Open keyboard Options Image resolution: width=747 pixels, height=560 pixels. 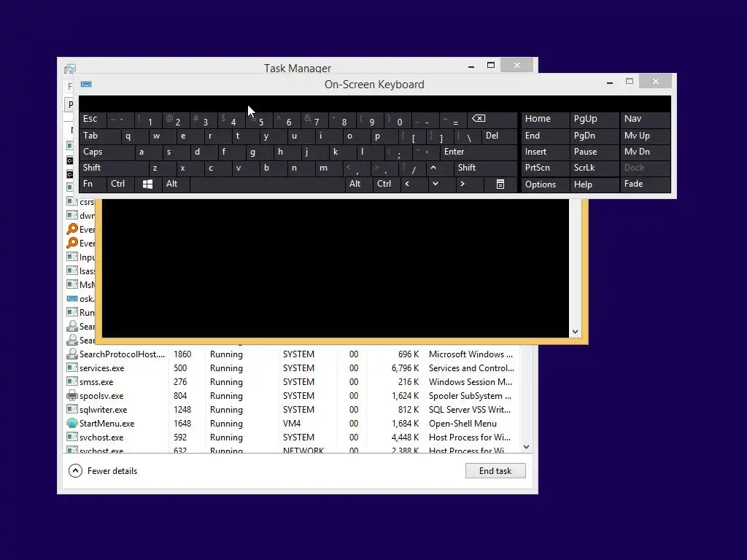click(x=546, y=184)
